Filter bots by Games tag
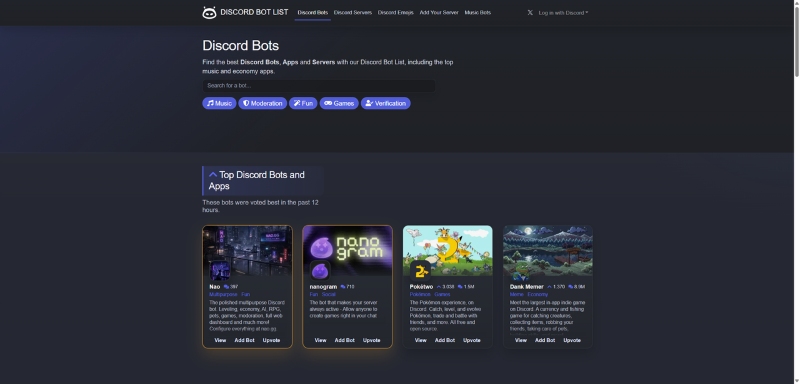The width and height of the screenshot is (800, 384). (339, 104)
